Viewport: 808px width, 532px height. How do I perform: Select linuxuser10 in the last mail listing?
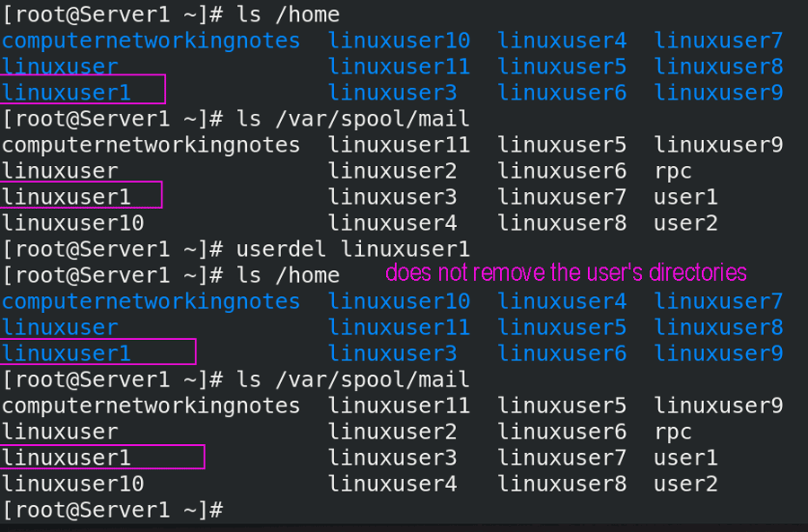(x=74, y=484)
